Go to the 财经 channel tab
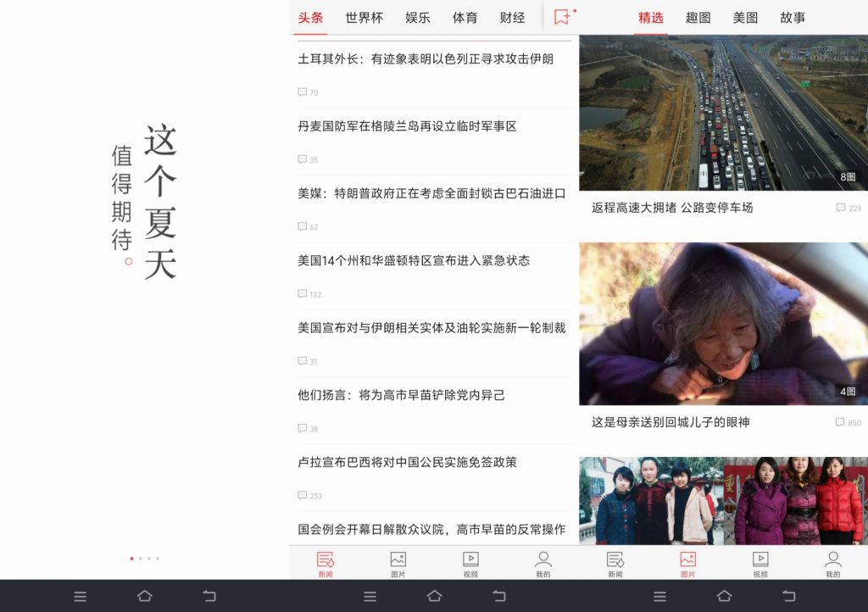 point(512,18)
